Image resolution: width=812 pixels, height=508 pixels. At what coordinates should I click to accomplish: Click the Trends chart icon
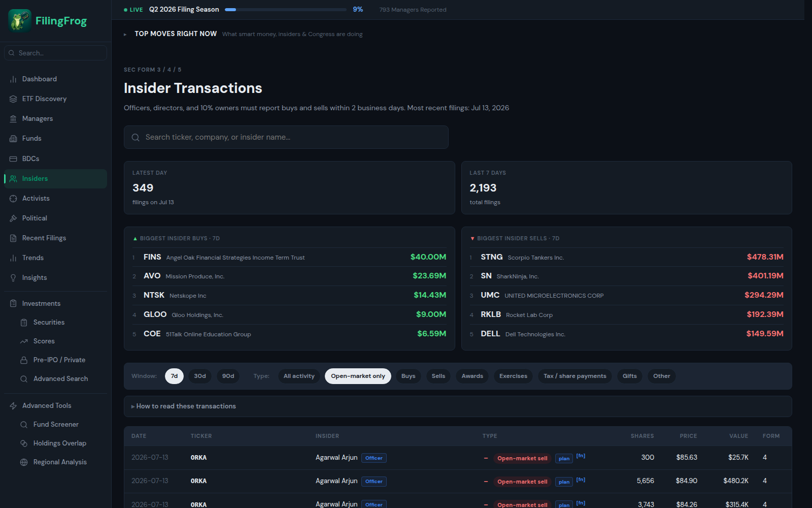13,258
